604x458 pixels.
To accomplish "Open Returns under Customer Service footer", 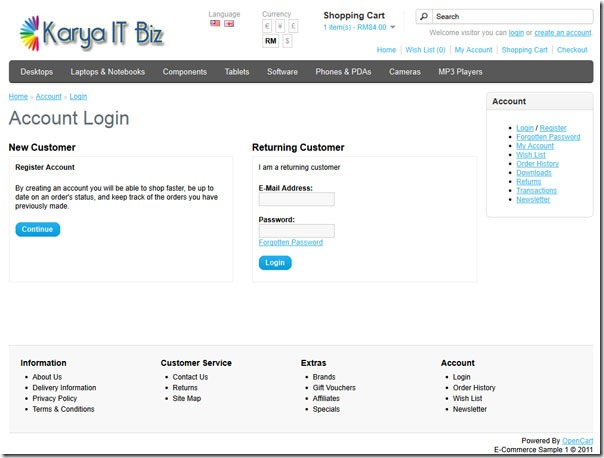I will (185, 388).
